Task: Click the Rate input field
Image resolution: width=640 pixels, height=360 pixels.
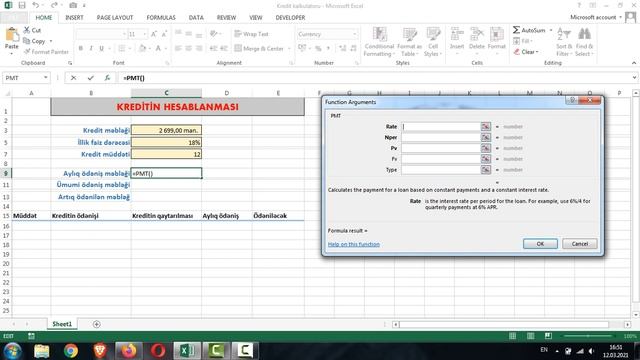Action: [441, 127]
